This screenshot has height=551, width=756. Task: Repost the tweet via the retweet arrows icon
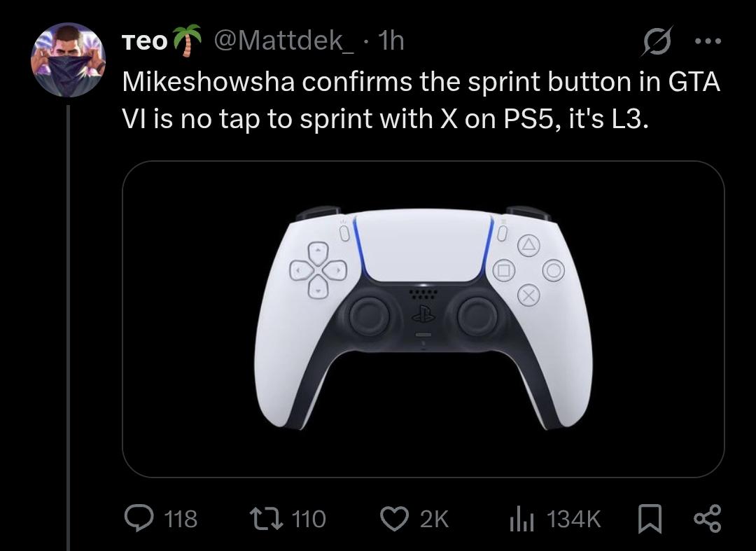coord(266,519)
